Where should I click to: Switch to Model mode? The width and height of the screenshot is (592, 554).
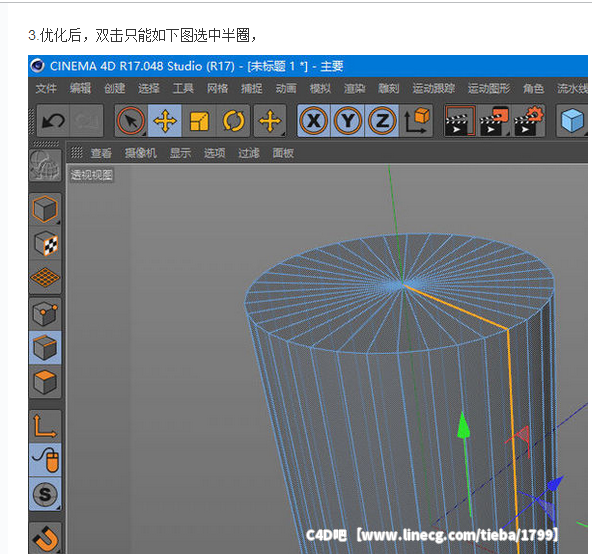45,209
